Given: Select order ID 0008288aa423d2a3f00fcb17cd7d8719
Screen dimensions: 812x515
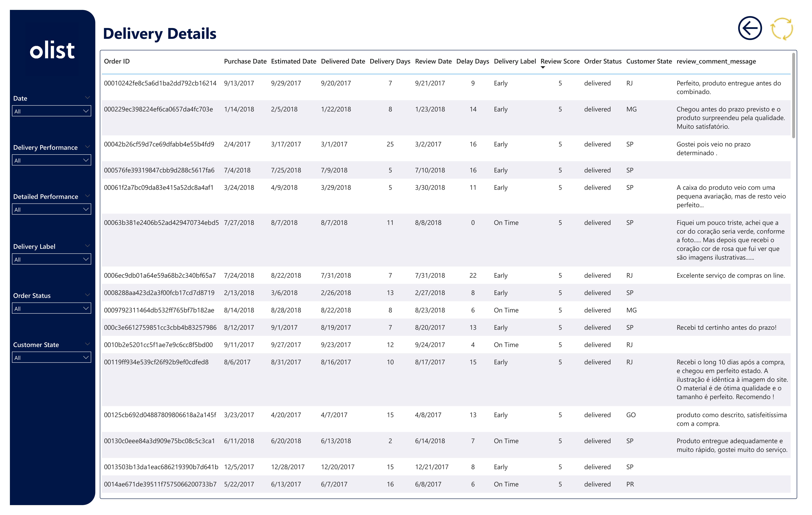Looking at the screenshot, I should pyautogui.click(x=159, y=293).
